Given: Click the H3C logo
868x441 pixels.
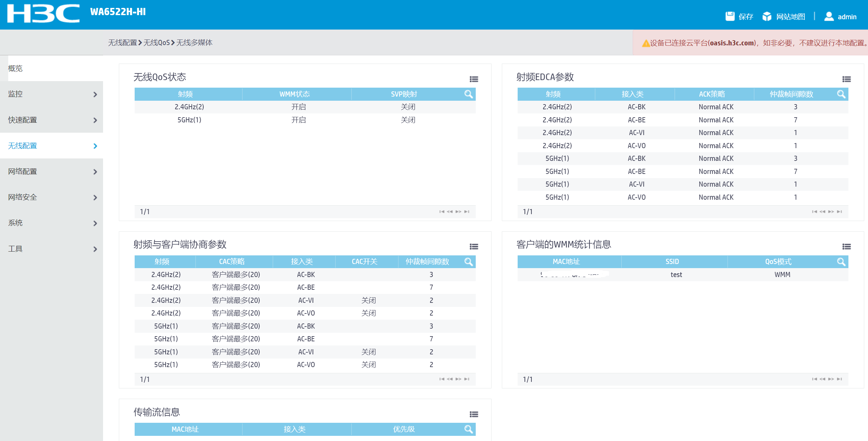Looking at the screenshot, I should pos(43,14).
